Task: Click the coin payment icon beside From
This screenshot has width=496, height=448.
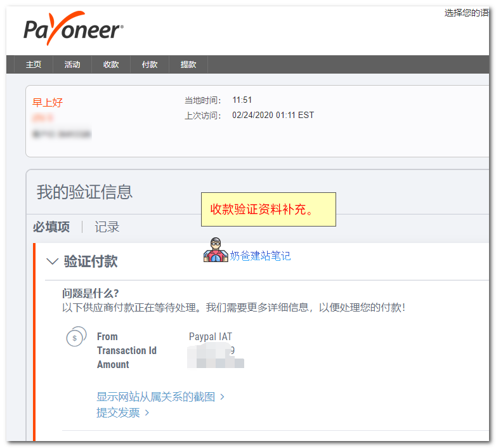Action: pyautogui.click(x=76, y=338)
